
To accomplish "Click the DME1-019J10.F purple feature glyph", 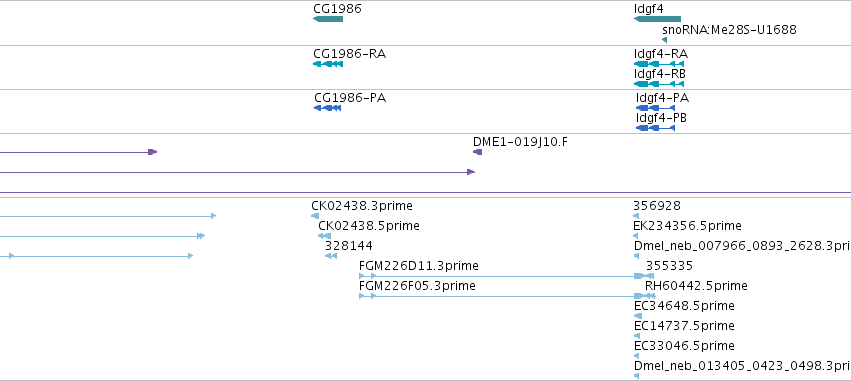I will click(478, 152).
